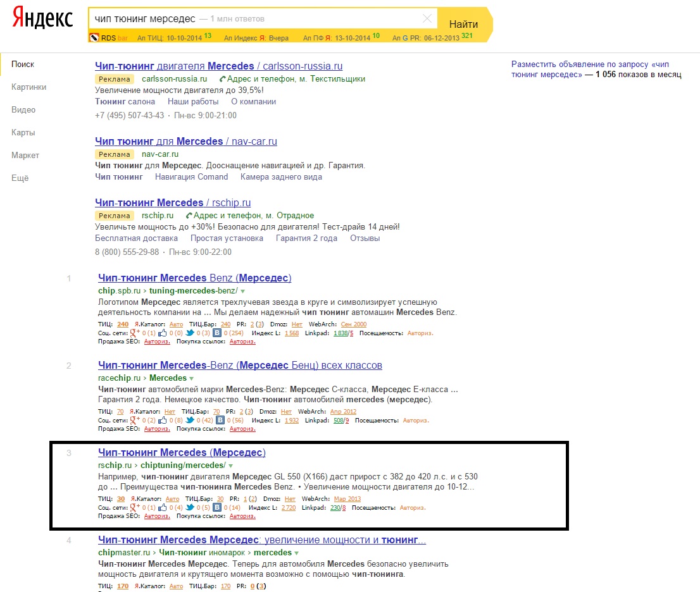The height and width of the screenshot is (592, 700).
Task: Open the nav-car.ru ad title link
Action: [x=185, y=142]
